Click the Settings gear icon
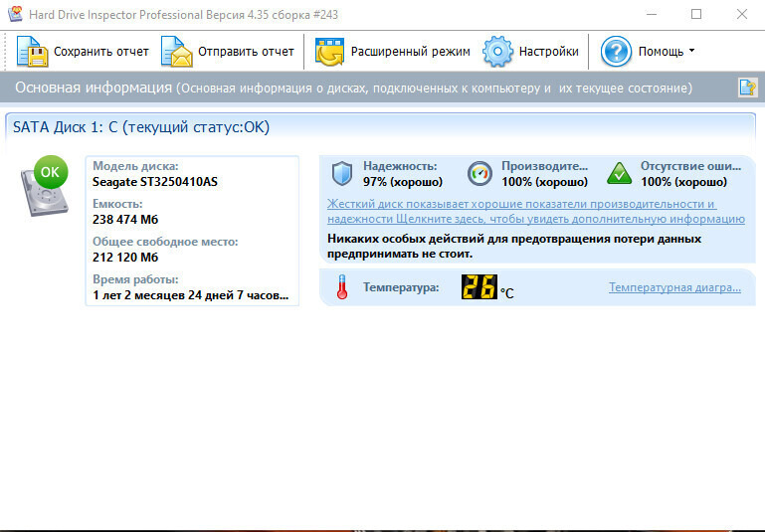765x532 pixels. click(x=497, y=51)
